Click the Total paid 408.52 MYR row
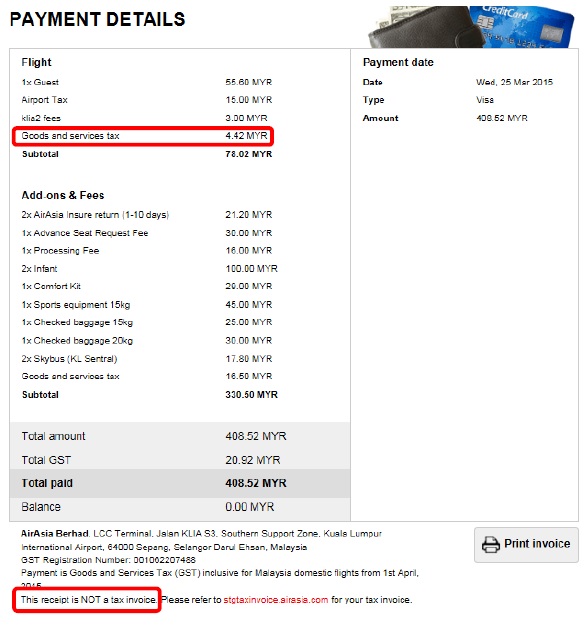 (x=180, y=483)
